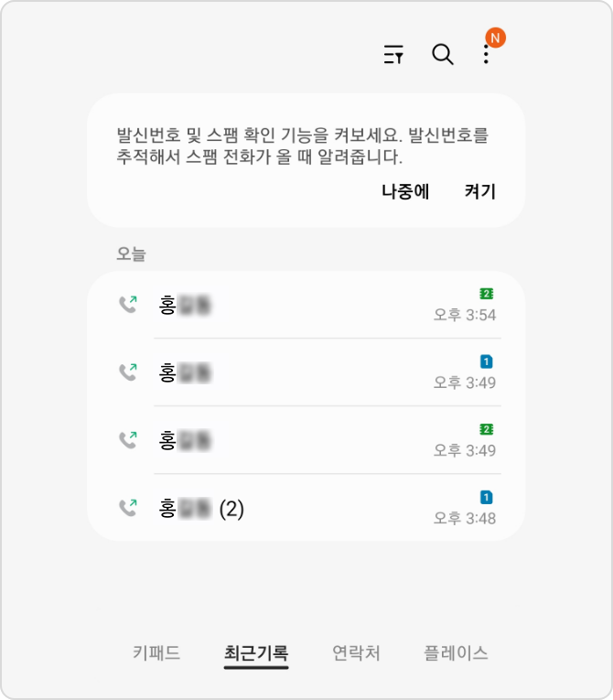Tap the search magnifier icon
The height and width of the screenshot is (700, 613).
pyautogui.click(x=443, y=55)
